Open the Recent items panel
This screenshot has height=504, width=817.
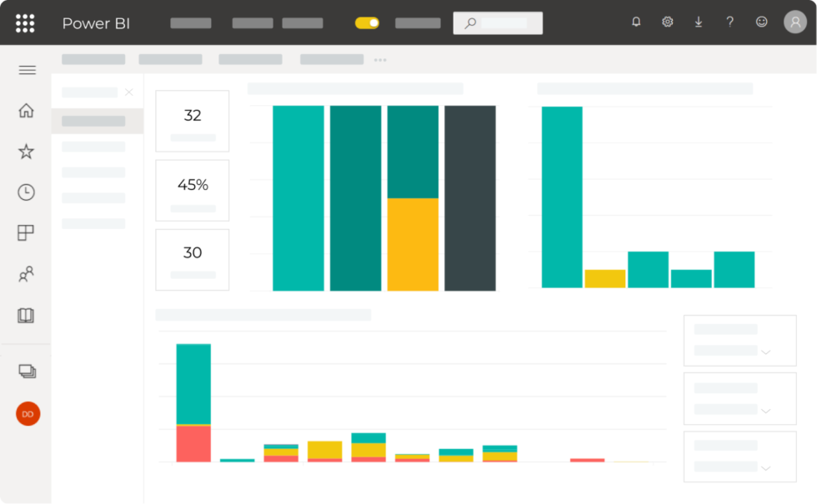click(x=26, y=192)
